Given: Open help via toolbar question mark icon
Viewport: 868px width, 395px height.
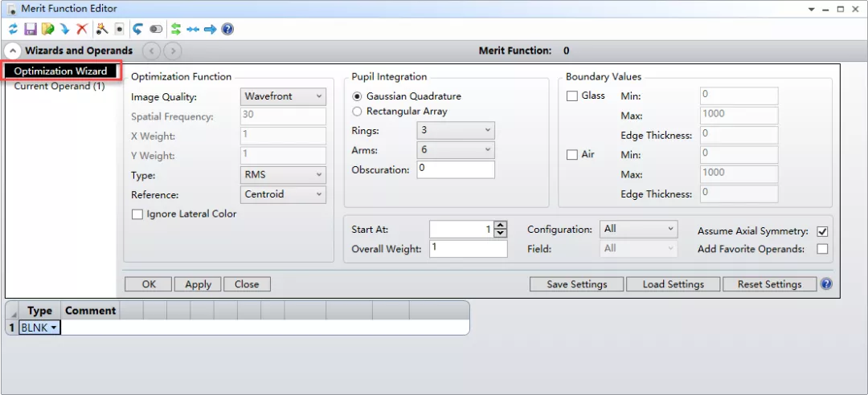Looking at the screenshot, I should pyautogui.click(x=227, y=29).
